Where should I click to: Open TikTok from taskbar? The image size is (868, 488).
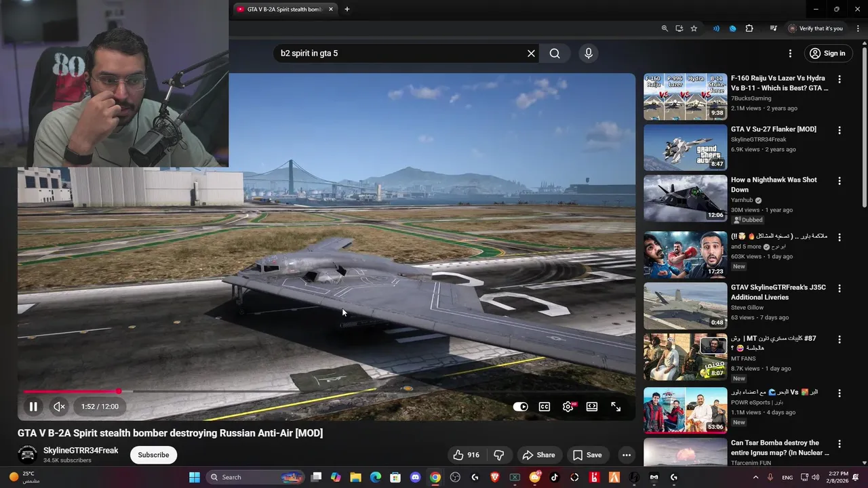click(x=554, y=477)
